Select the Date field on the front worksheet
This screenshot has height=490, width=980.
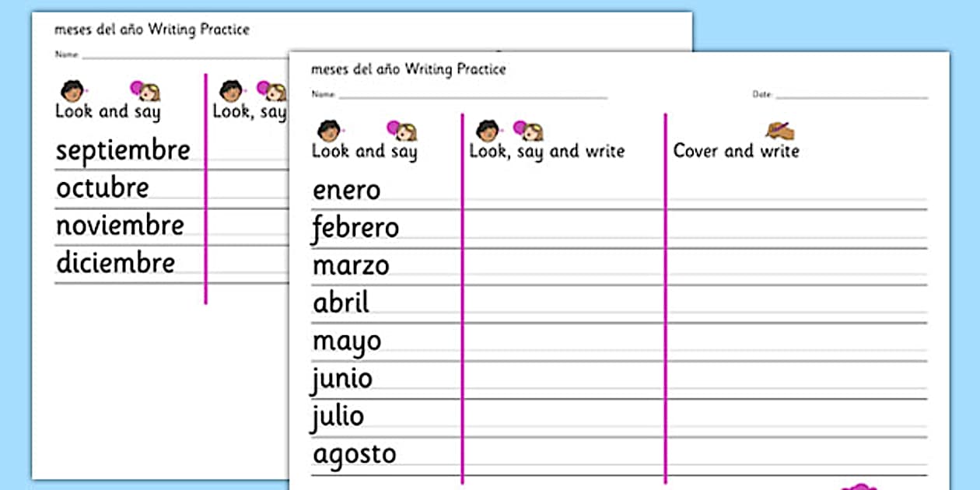coord(851,95)
